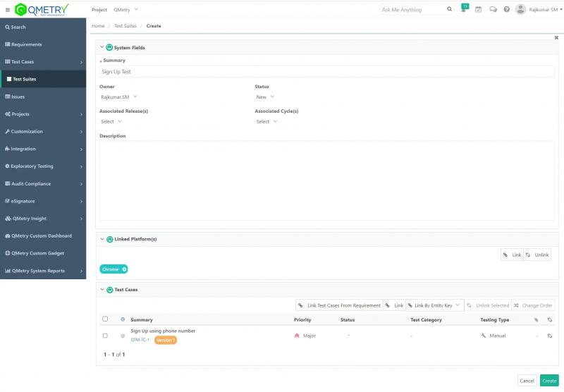Click the user avatar icon

point(520,9)
